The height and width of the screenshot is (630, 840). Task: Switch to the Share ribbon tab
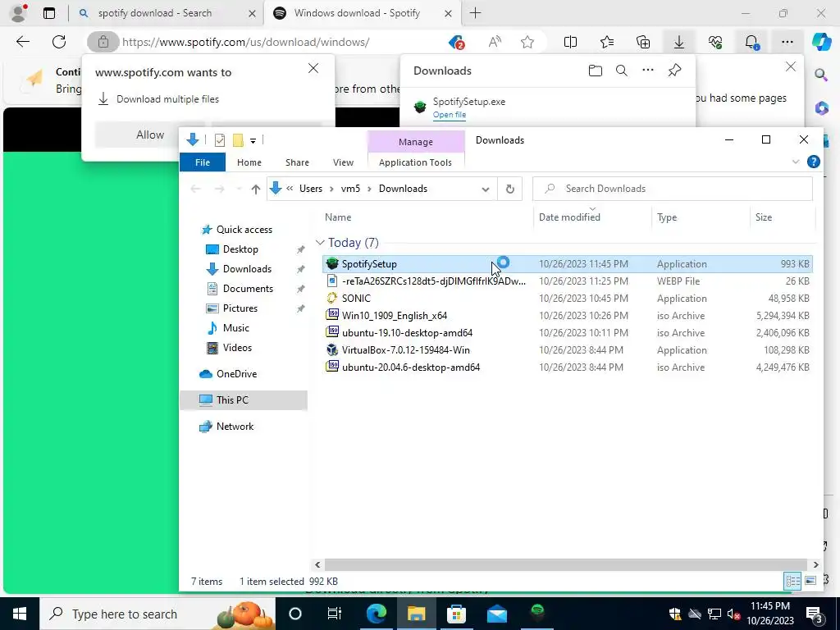click(x=297, y=162)
